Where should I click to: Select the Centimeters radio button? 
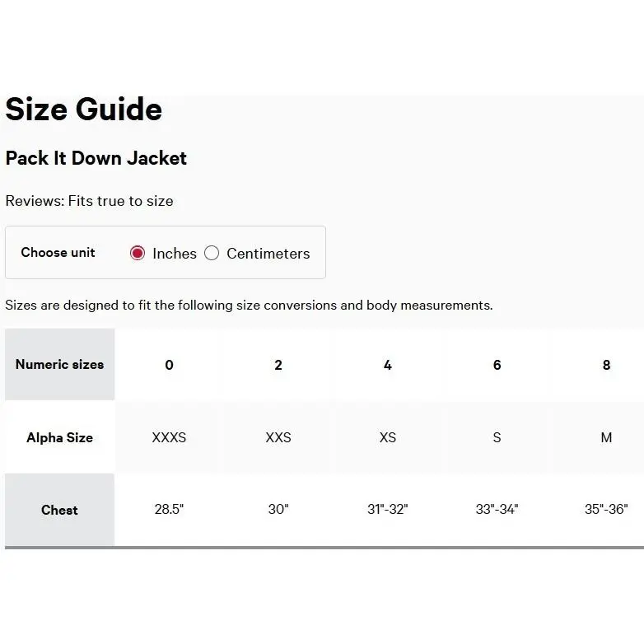point(212,253)
